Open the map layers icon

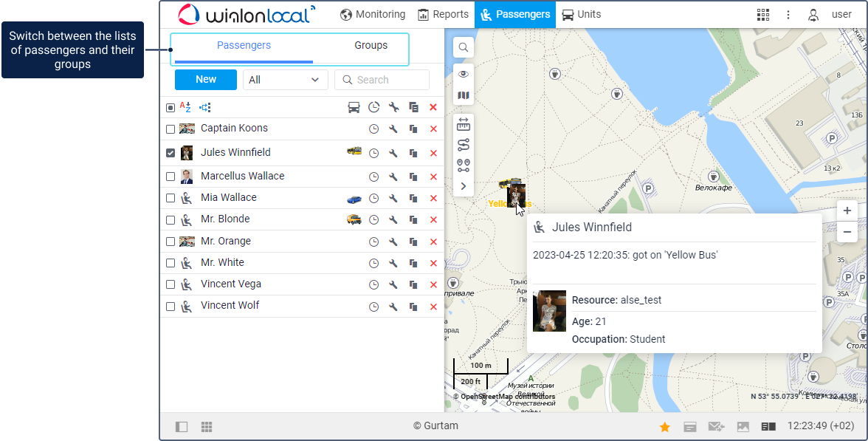464,95
